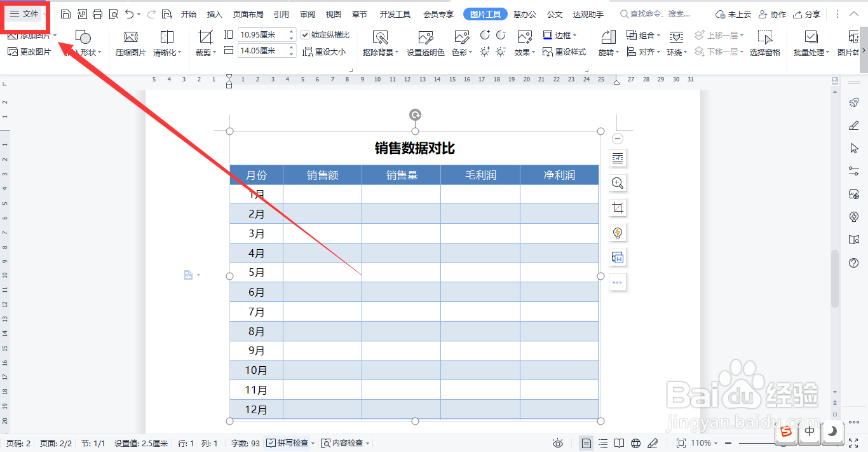868x452 pixels.
Task: Click the globe web layout icon in status bar
Action: [x=636, y=443]
